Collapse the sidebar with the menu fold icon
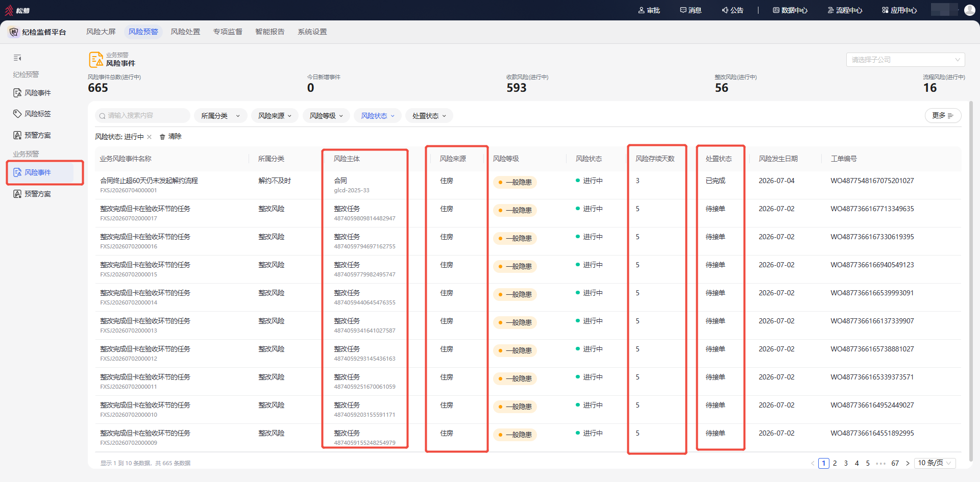Image resolution: width=980 pixels, height=482 pixels. [x=17, y=58]
